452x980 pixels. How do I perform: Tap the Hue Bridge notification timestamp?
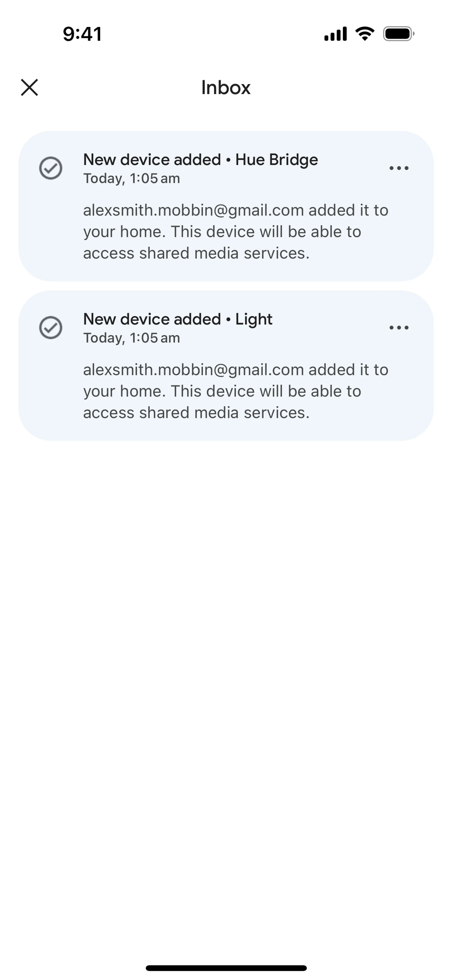point(131,178)
